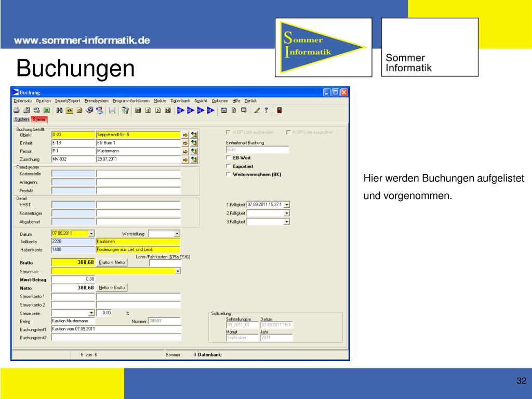Go to the next record icon
Viewport: 532px width, 399px height.
158,110
